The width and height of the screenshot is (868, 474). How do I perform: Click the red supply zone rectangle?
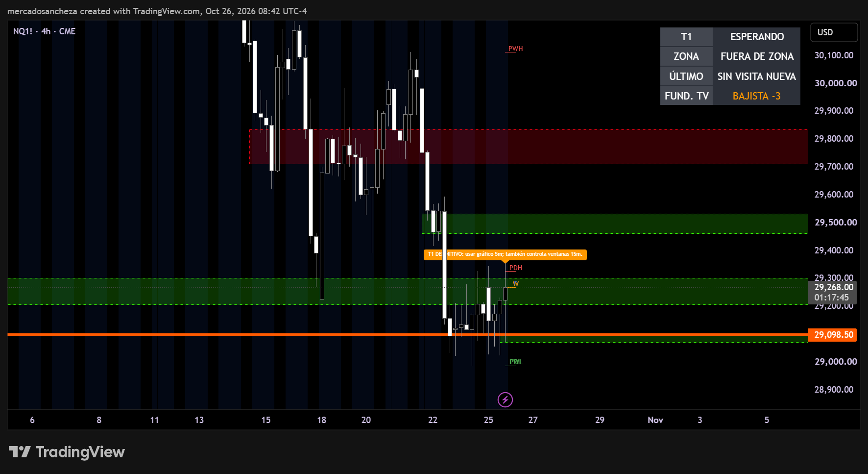[529, 147]
